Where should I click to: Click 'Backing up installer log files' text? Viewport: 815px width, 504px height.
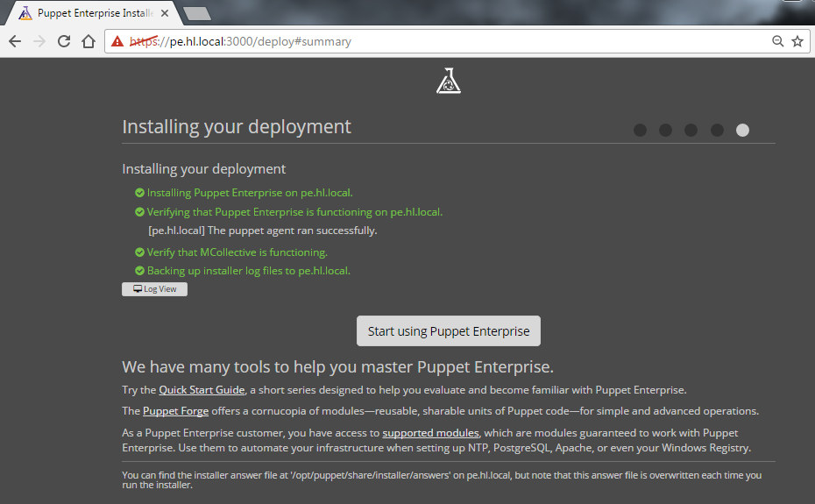click(x=249, y=271)
